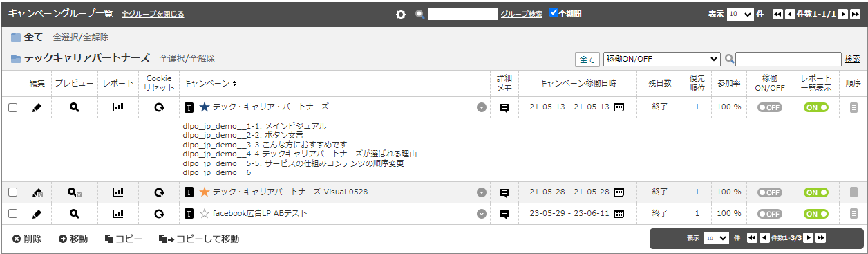Collapse the テック・キャリア・パートナーズ row with the chevron

coord(482,107)
